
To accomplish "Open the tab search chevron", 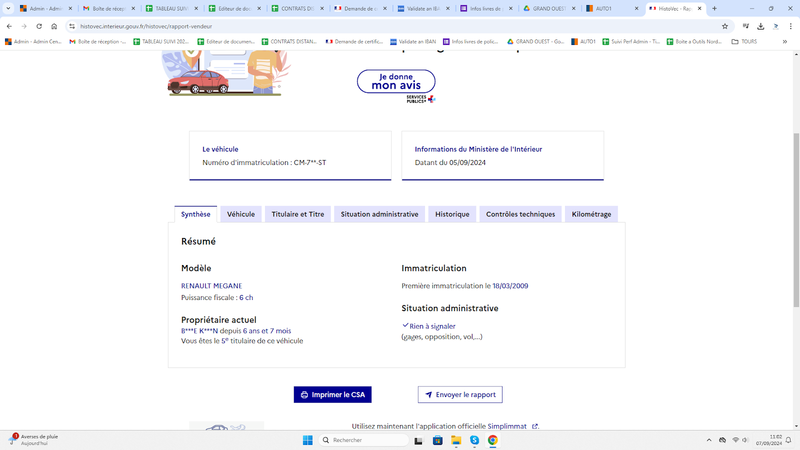I will (x=8, y=8).
